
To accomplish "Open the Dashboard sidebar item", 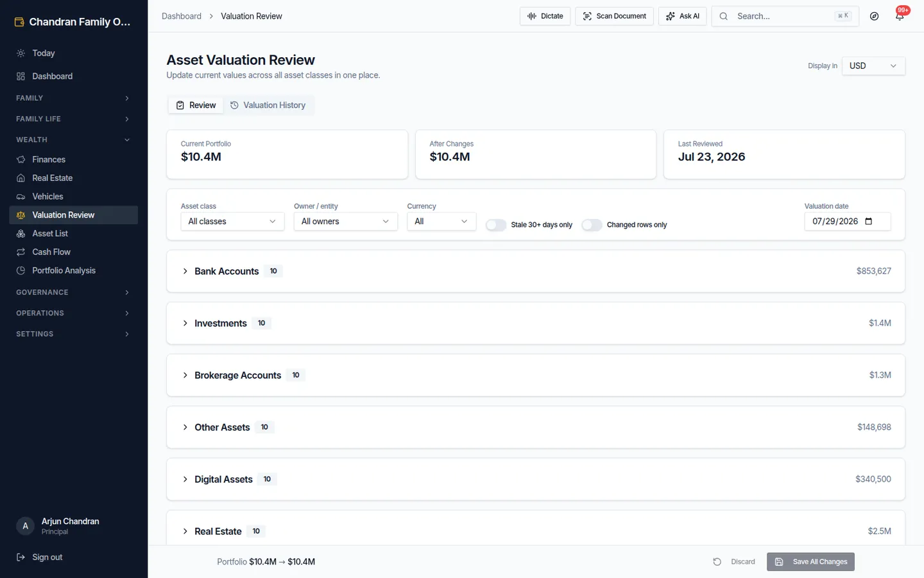I will [74, 76].
